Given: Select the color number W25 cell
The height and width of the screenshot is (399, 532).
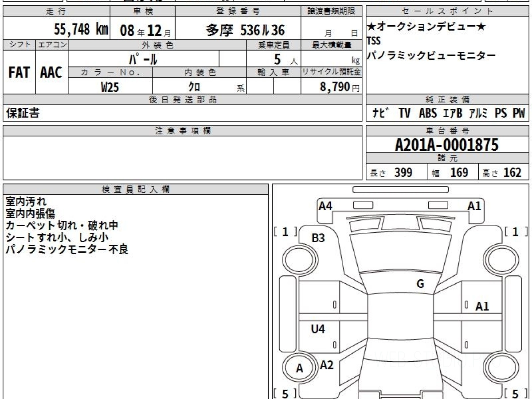Looking at the screenshot, I should point(110,87).
